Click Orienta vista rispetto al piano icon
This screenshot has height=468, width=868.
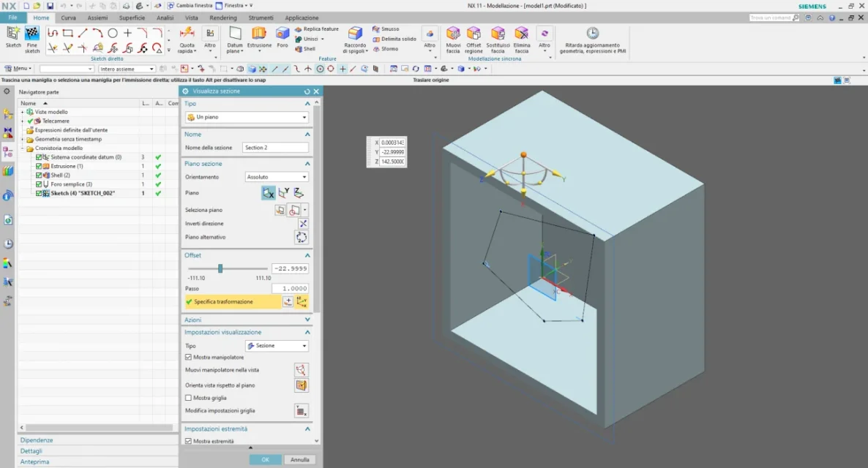coord(302,385)
